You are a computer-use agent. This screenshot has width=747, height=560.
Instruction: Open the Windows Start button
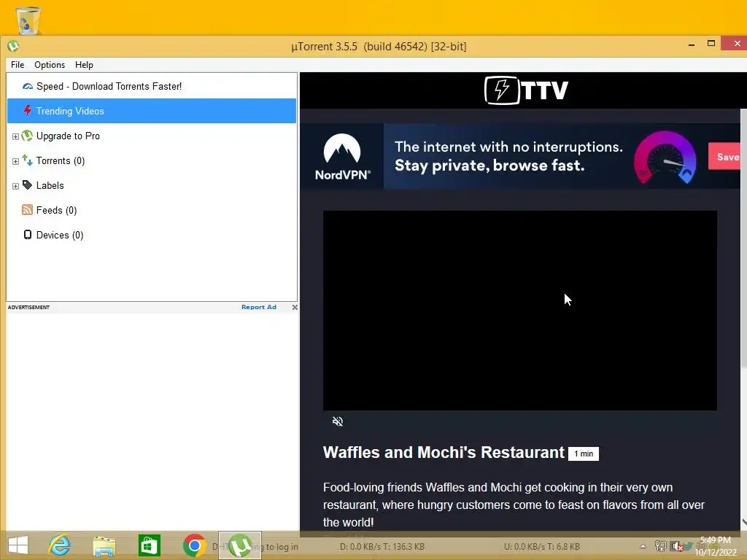click(18, 545)
